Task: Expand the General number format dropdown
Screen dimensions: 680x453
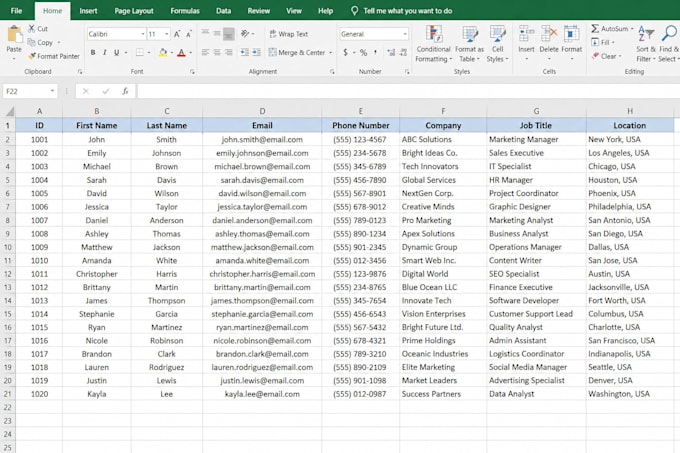Action: pos(405,34)
